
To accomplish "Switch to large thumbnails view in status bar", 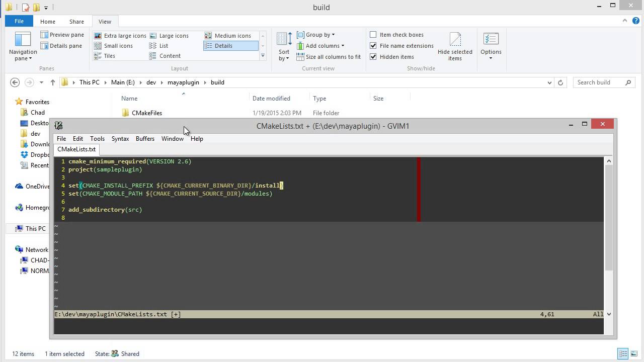I will pyautogui.click(x=633, y=354).
